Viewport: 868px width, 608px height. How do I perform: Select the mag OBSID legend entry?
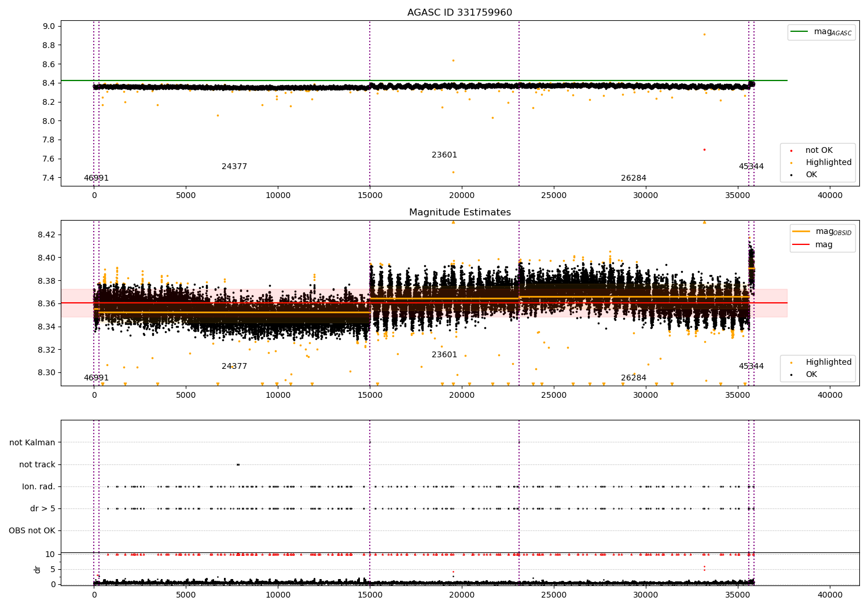pyautogui.click(x=822, y=232)
